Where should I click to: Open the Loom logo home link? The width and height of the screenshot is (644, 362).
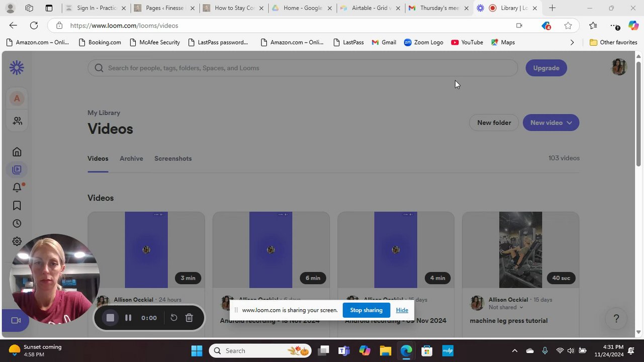pos(17,68)
